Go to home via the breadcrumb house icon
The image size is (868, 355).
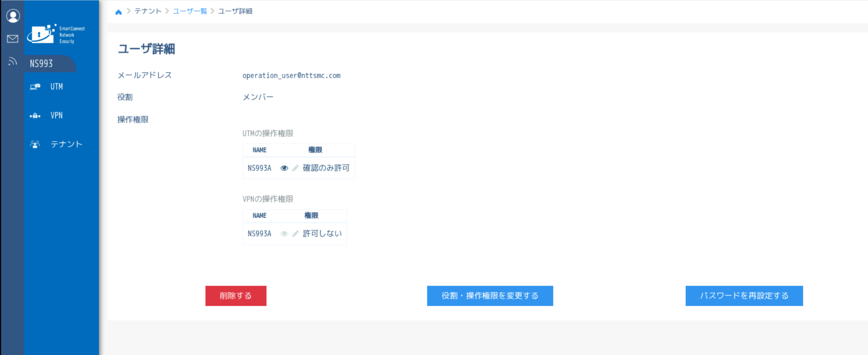(x=119, y=12)
